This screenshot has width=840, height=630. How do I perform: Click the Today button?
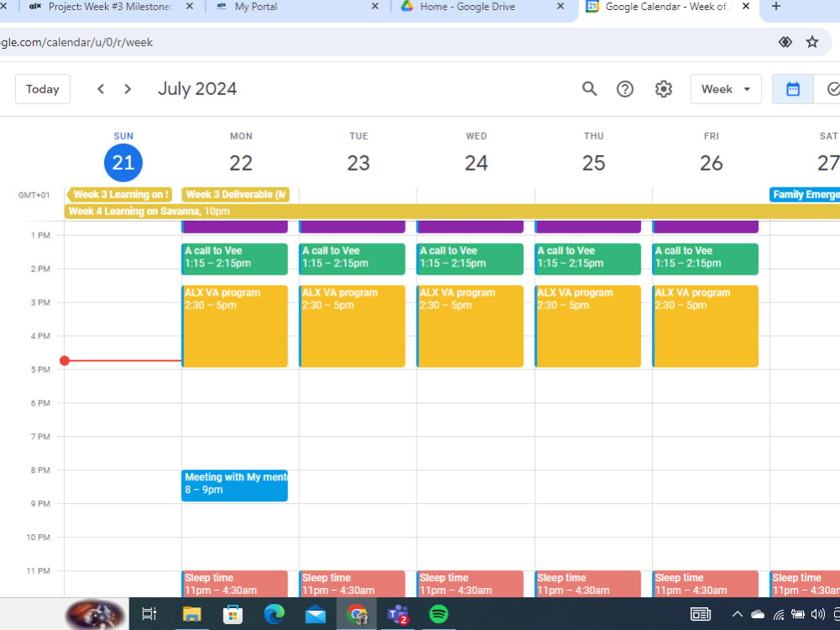42,89
